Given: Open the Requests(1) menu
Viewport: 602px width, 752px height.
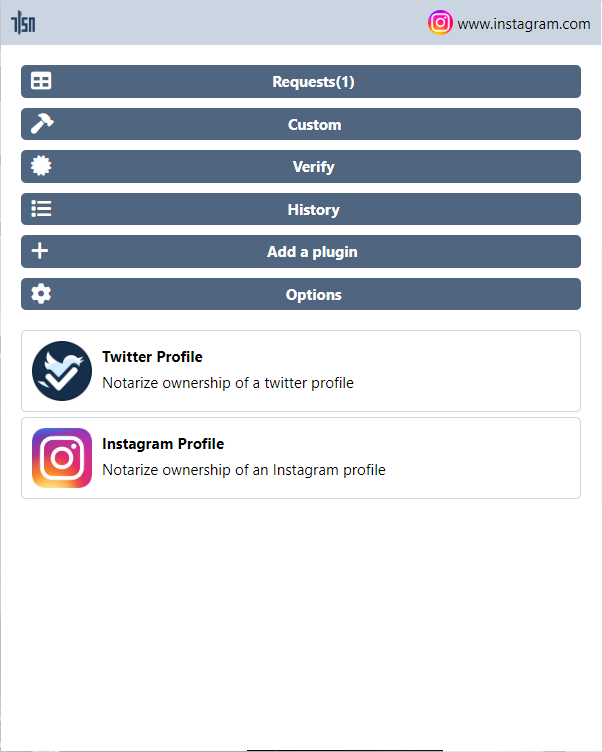Looking at the screenshot, I should point(301,82).
